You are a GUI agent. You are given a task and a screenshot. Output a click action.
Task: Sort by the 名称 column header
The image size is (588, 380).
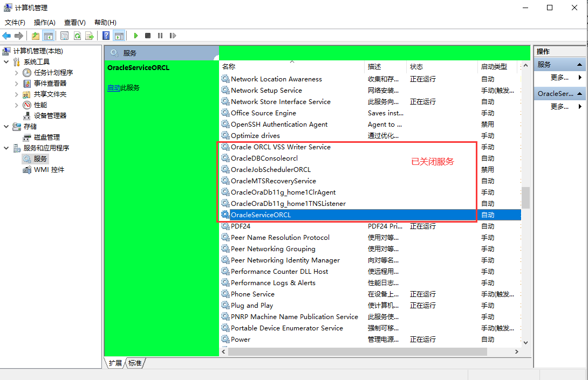[292, 67]
